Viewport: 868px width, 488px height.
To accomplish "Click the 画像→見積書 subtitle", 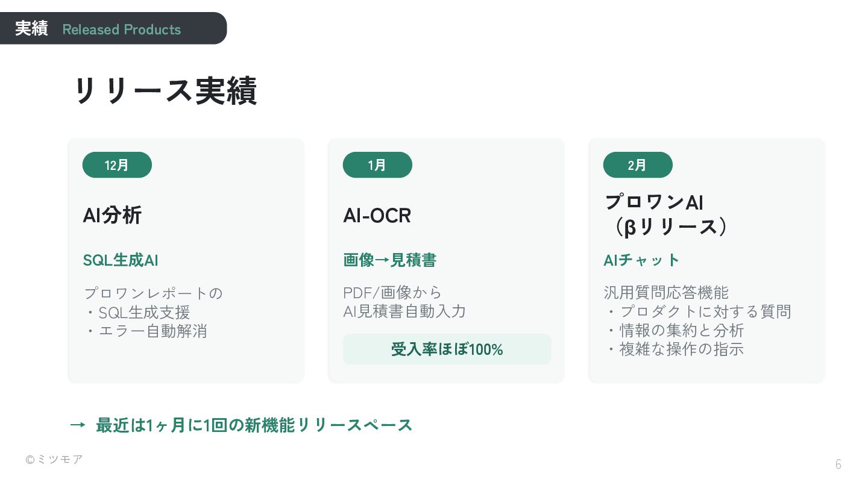I will pyautogui.click(x=389, y=260).
